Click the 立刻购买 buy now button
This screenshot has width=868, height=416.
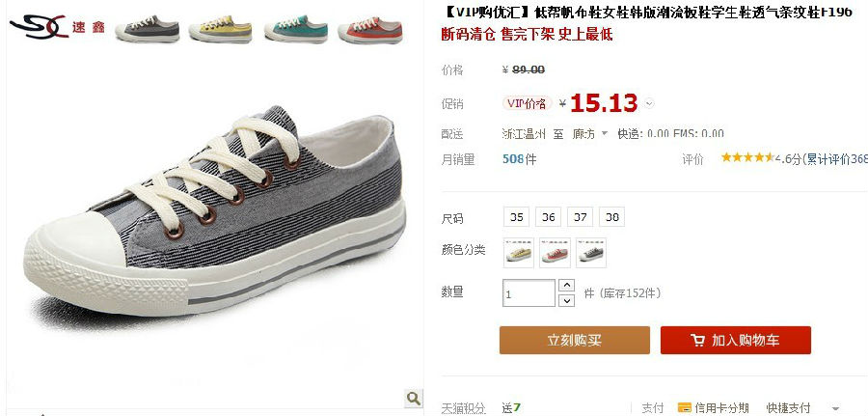[x=575, y=340]
